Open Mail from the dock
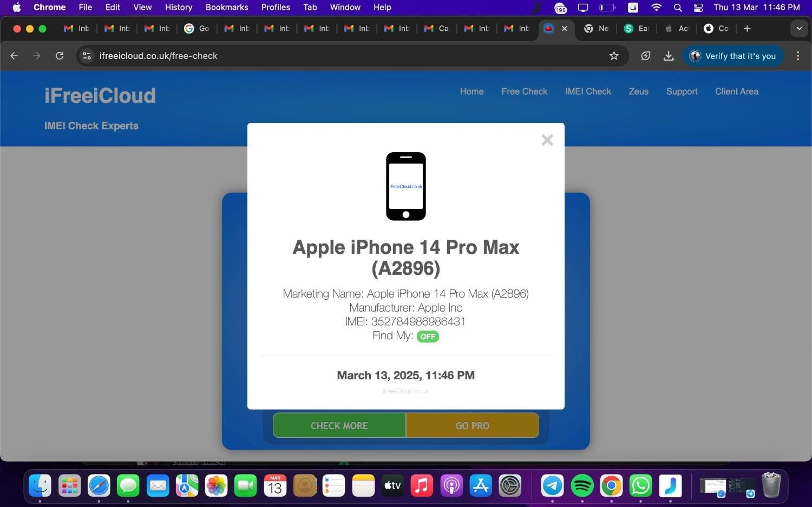The width and height of the screenshot is (812, 507). [158, 485]
